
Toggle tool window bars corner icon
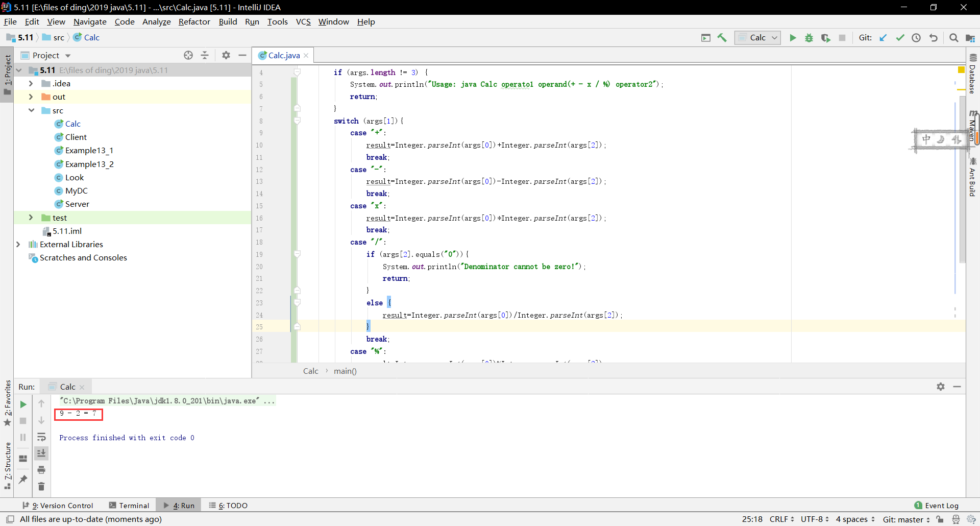10,519
